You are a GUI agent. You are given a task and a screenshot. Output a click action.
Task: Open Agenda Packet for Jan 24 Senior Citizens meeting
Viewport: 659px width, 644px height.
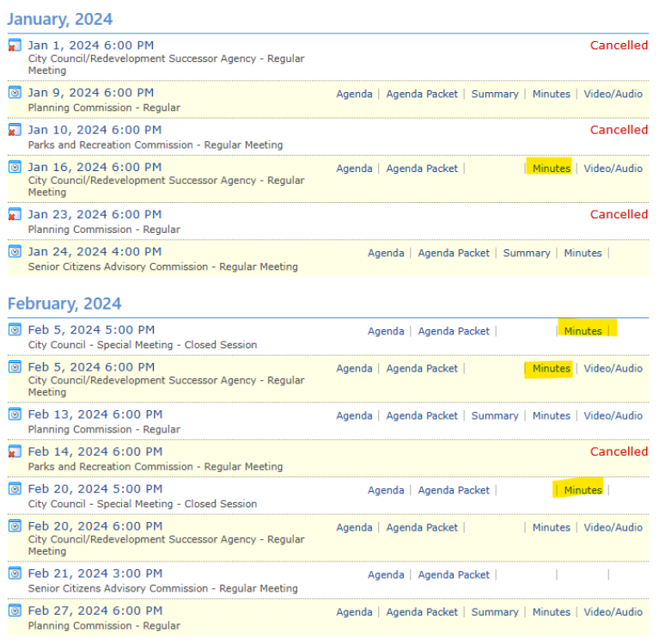coord(454,253)
